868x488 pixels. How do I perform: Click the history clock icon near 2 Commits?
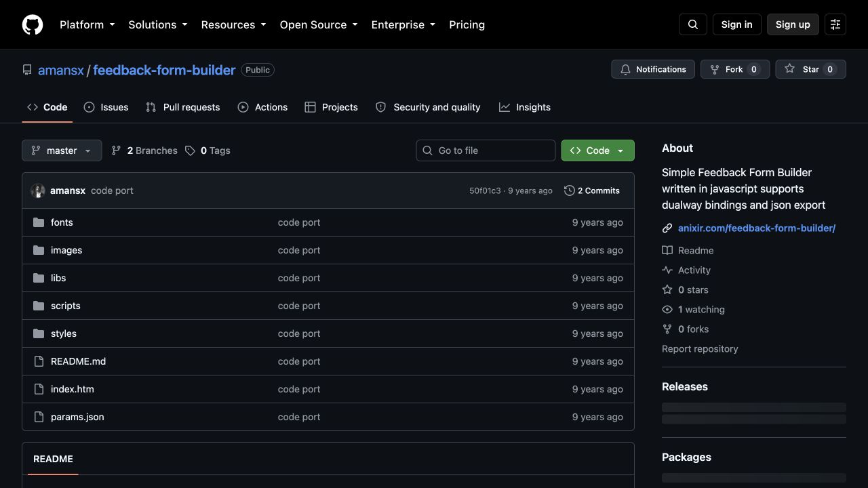[570, 190]
